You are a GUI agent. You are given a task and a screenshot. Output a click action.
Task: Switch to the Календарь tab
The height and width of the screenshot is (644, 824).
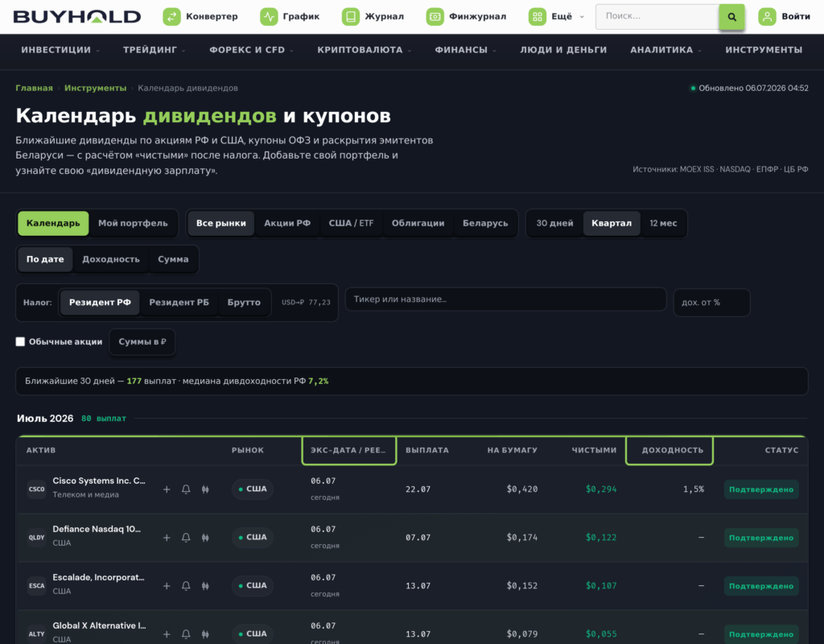(53, 224)
